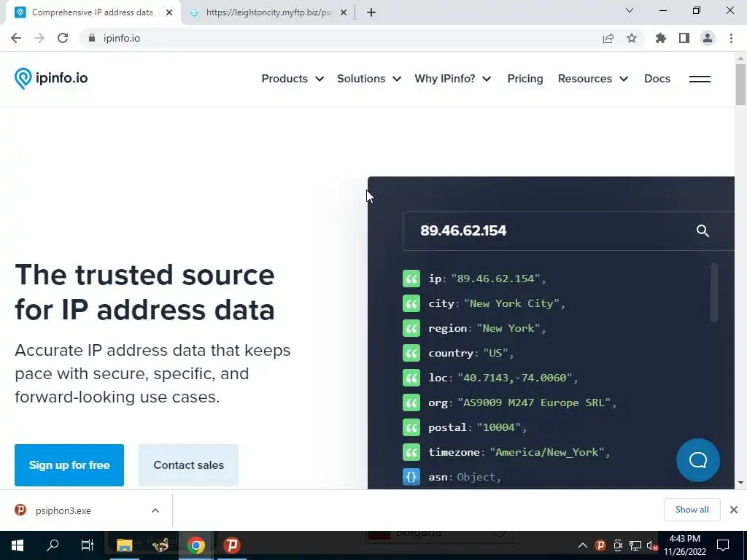Open the Docs page
Viewport: 747px width, 560px height.
click(657, 79)
